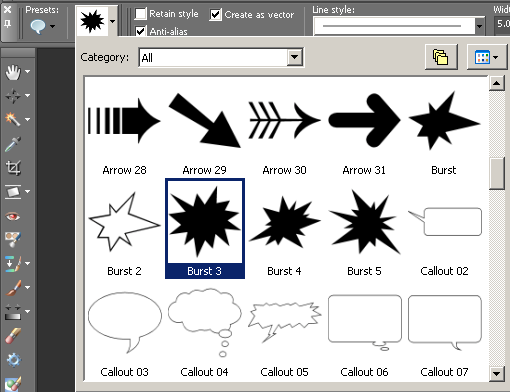The image size is (510, 392).
Task: Toggle the Anti-alias checkbox
Action: [140, 31]
